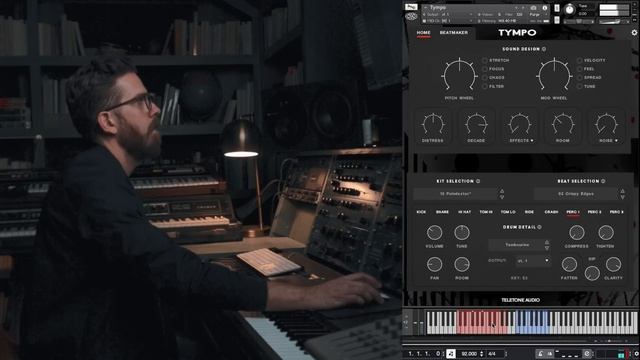Open the TYMPO settings gear
Screen dimensions: 640x360
coord(634,33)
